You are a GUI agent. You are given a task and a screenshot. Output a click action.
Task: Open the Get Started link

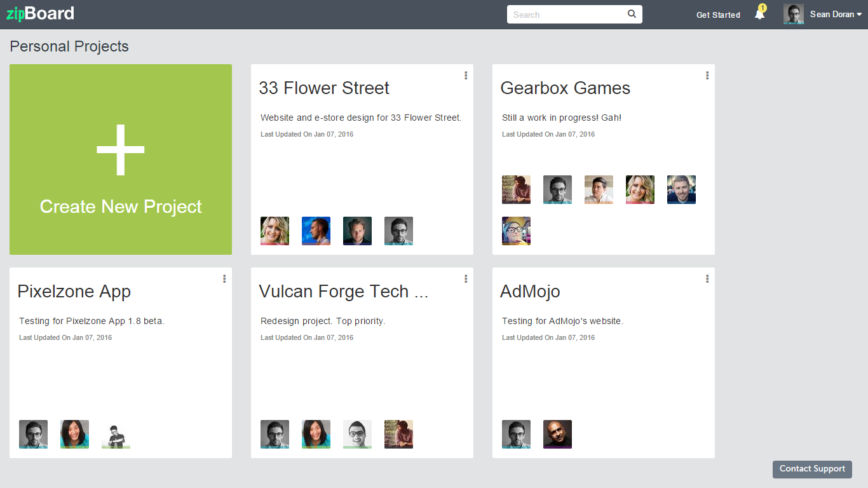click(x=718, y=15)
